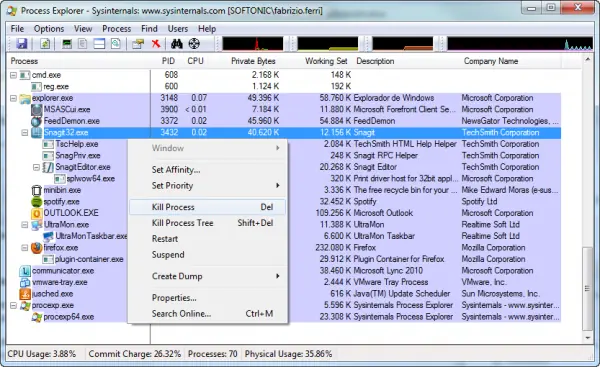Open the Process menu
600x367 pixels.
point(117,29)
